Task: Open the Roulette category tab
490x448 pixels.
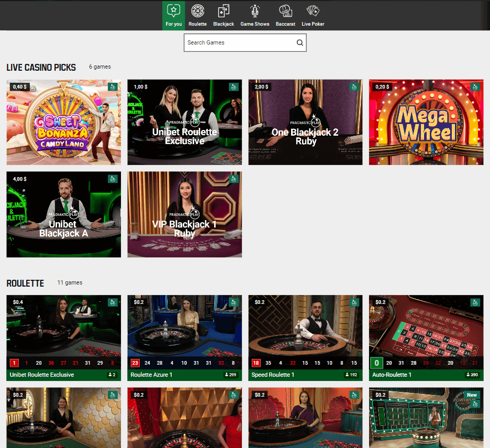Action: point(197,15)
